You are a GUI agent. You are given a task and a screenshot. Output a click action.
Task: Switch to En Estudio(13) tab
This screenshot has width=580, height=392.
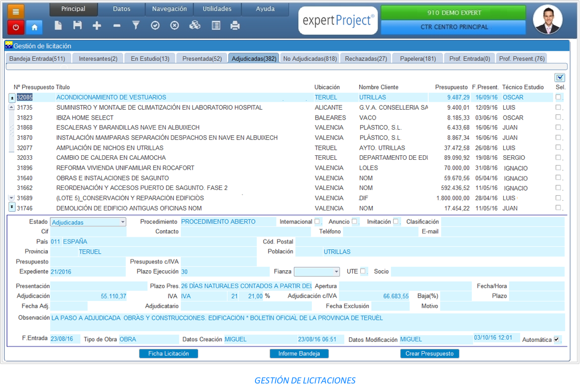coord(150,59)
